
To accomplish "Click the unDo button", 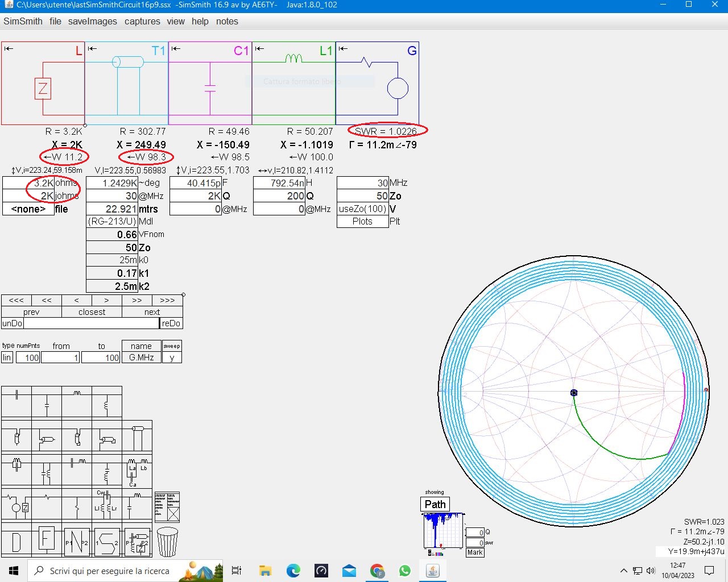I will tap(12, 323).
